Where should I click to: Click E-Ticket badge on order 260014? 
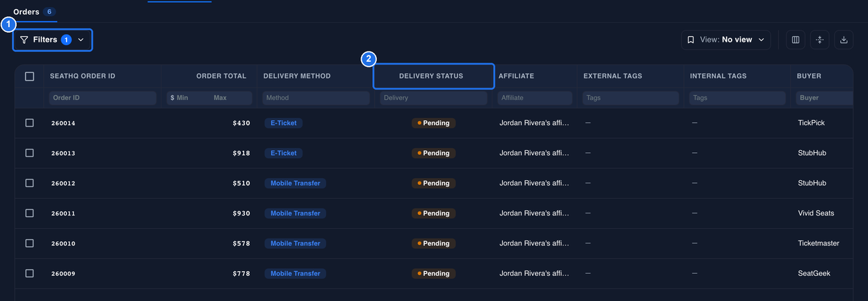point(283,123)
